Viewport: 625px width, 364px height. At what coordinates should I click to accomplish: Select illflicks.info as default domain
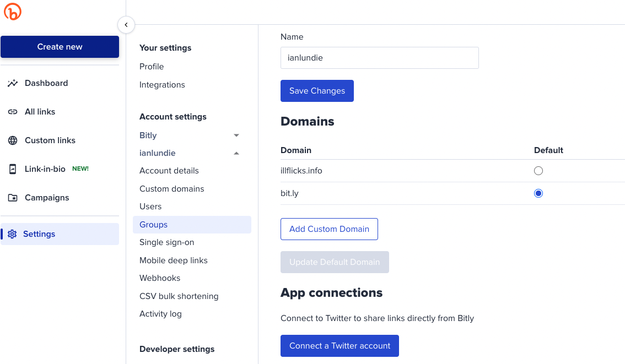(538, 171)
